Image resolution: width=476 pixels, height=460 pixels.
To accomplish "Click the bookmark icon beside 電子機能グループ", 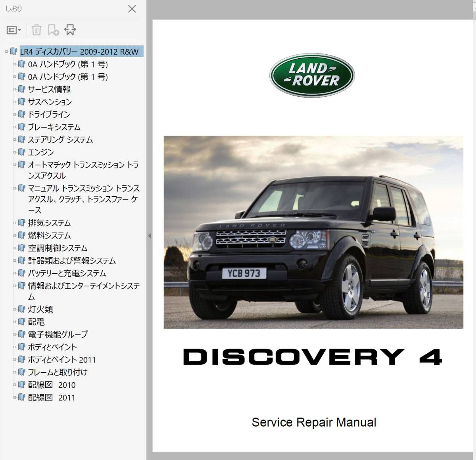I will pyautogui.click(x=22, y=334).
